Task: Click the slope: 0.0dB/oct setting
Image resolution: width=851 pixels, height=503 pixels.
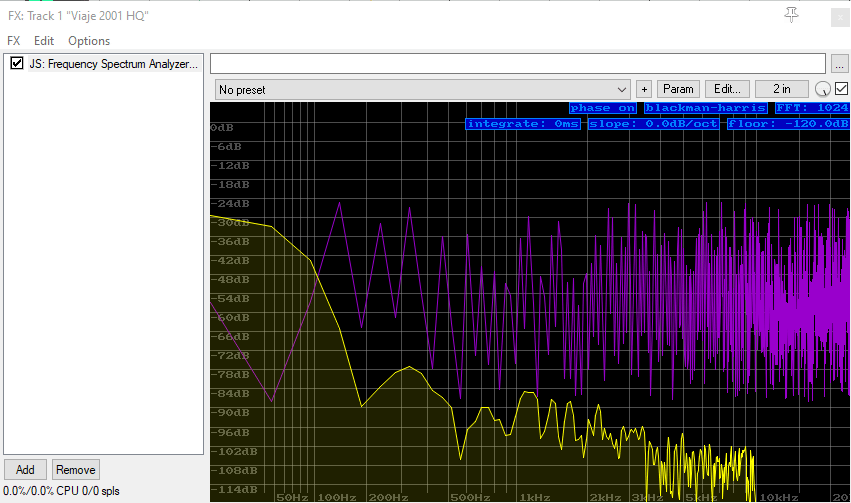Action: [x=653, y=124]
